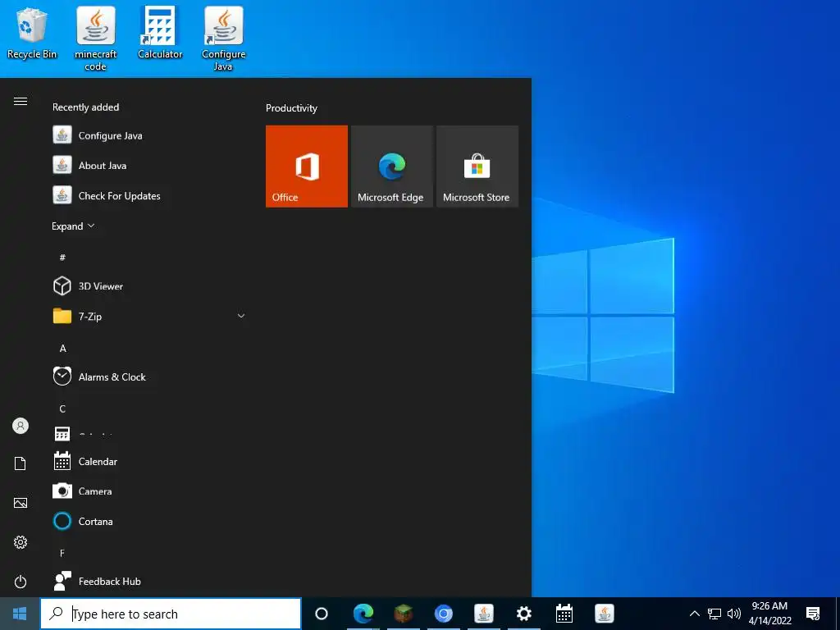Open Settings gear on the taskbar

click(x=524, y=614)
